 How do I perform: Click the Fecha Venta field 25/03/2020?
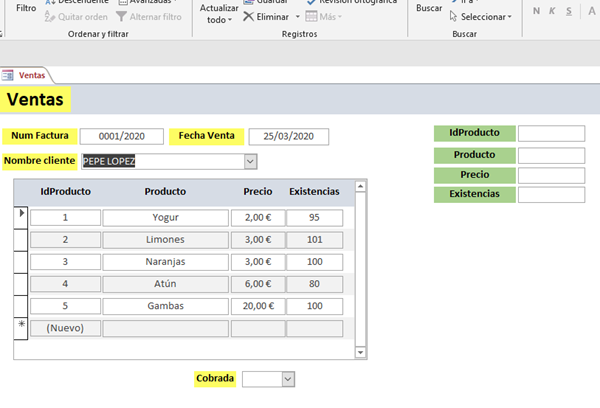click(289, 136)
